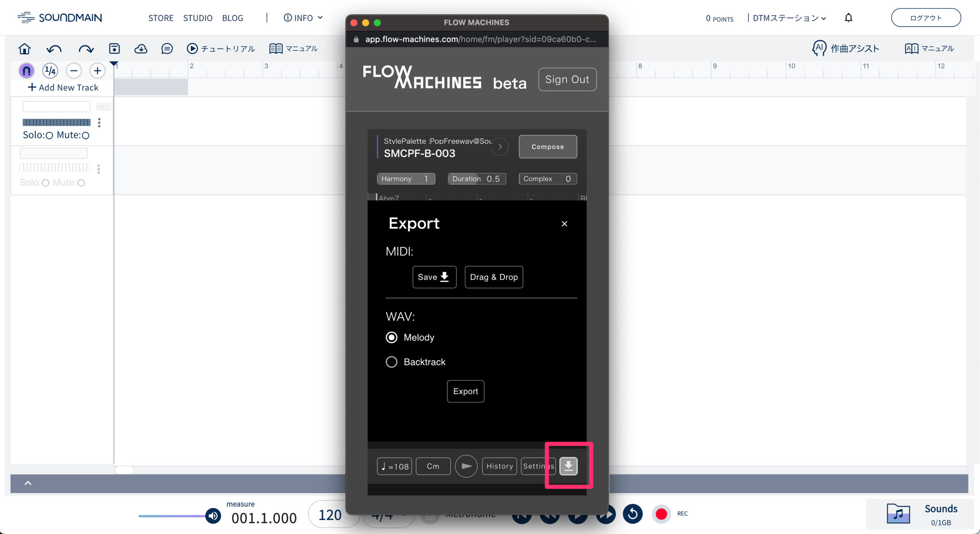Click the Flow Machines URL address bar
The height and width of the screenshot is (534, 980).
477,39
